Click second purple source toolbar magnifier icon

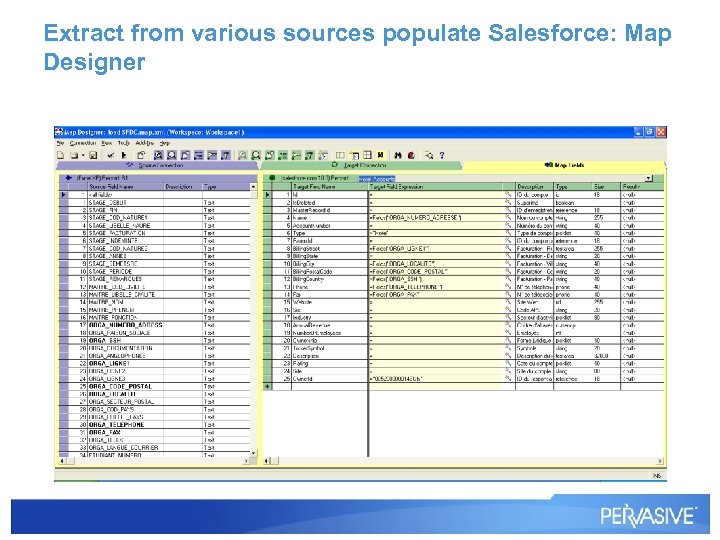[x=172, y=155]
